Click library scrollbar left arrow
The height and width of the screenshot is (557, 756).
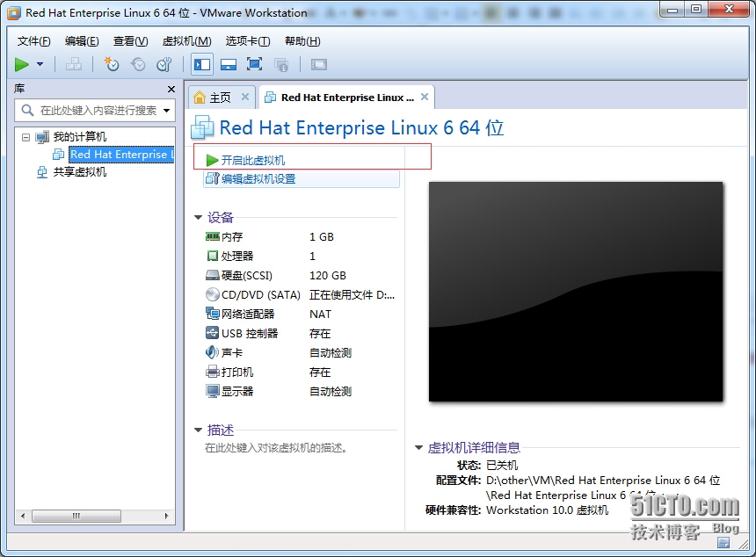(x=23, y=516)
